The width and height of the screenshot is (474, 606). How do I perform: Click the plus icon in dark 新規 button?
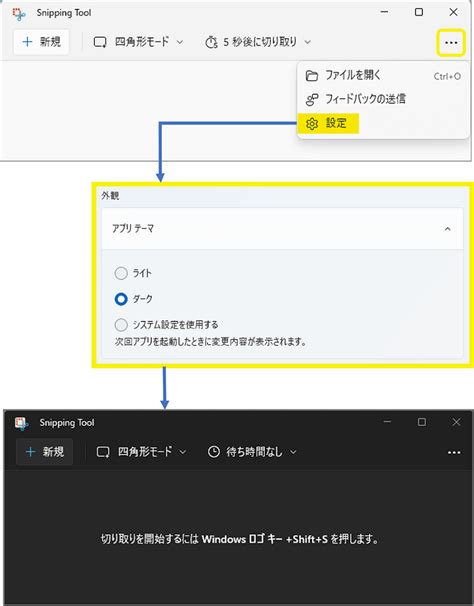pos(30,451)
